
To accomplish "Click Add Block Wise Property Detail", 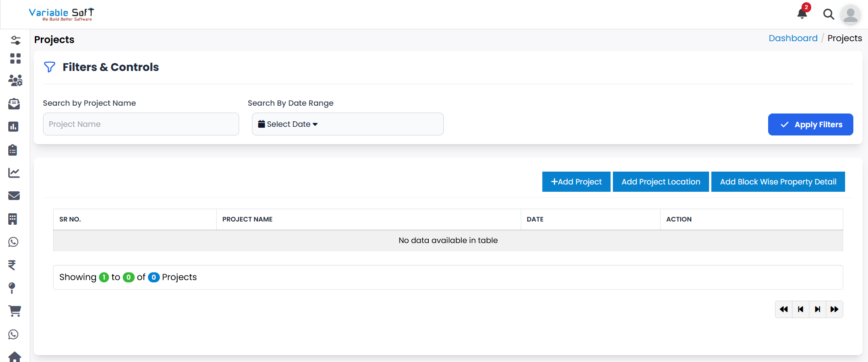I will 778,182.
